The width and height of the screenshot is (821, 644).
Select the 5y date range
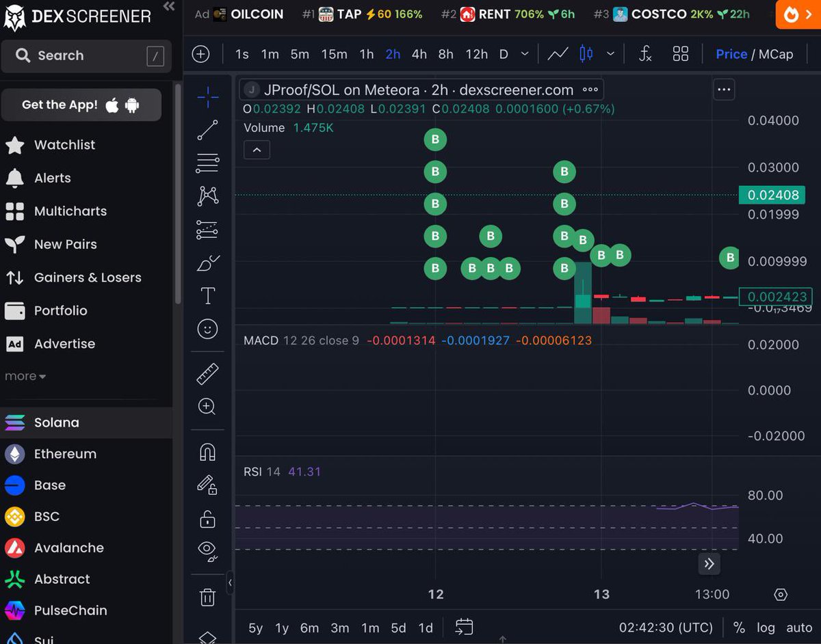(x=255, y=628)
